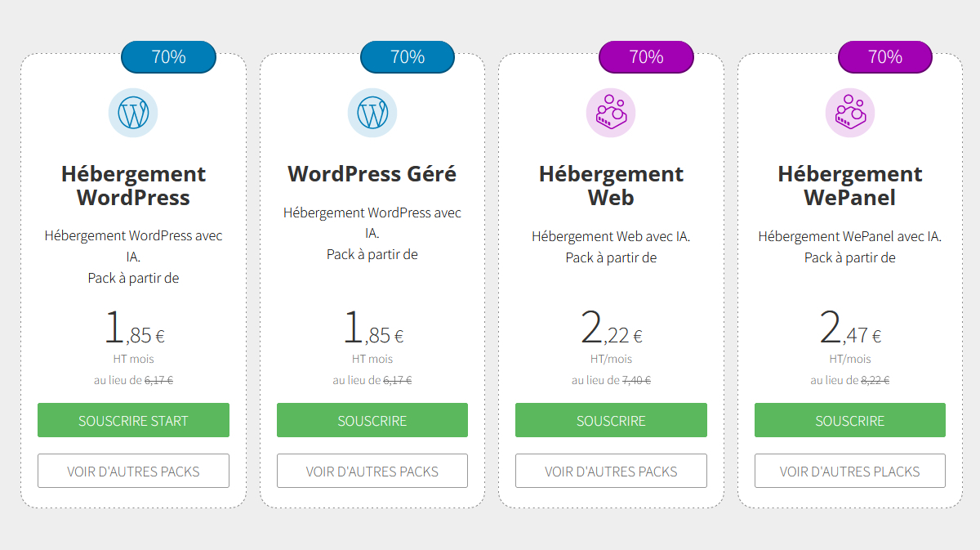Click the VOIR D'AUTRES PLACKS button
This screenshot has width=980, height=550.
click(x=850, y=472)
